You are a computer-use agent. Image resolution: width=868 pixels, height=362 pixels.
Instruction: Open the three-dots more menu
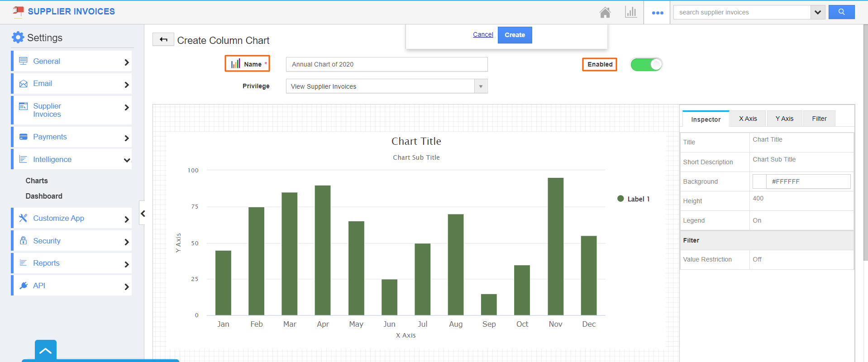tap(658, 13)
